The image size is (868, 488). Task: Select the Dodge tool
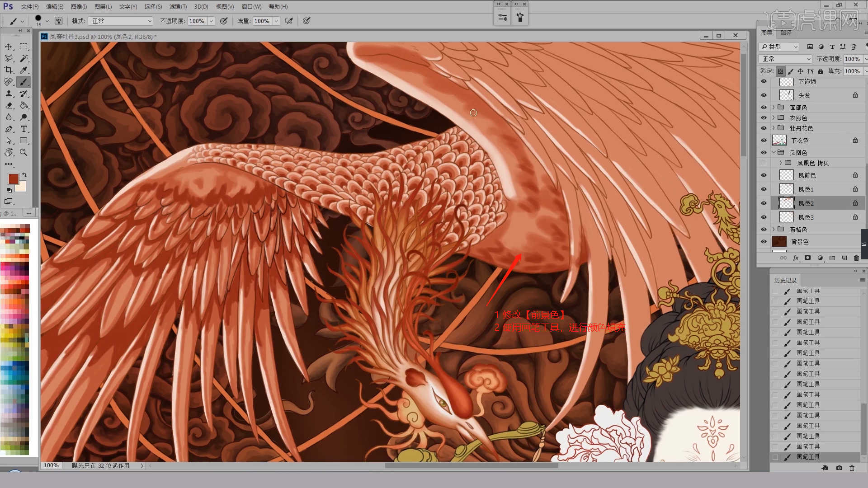tap(24, 117)
